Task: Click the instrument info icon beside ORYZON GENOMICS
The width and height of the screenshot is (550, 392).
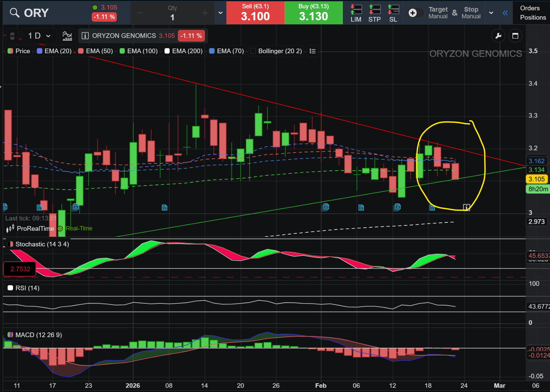Action: click(85, 36)
